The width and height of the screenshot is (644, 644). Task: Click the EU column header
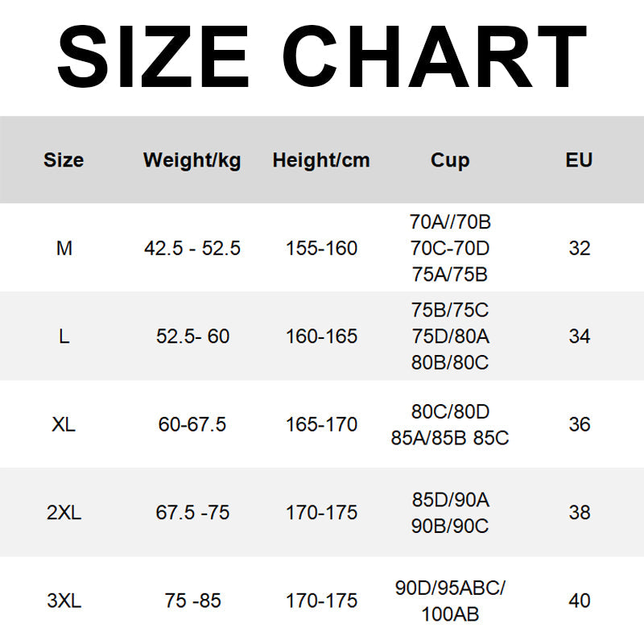click(579, 160)
